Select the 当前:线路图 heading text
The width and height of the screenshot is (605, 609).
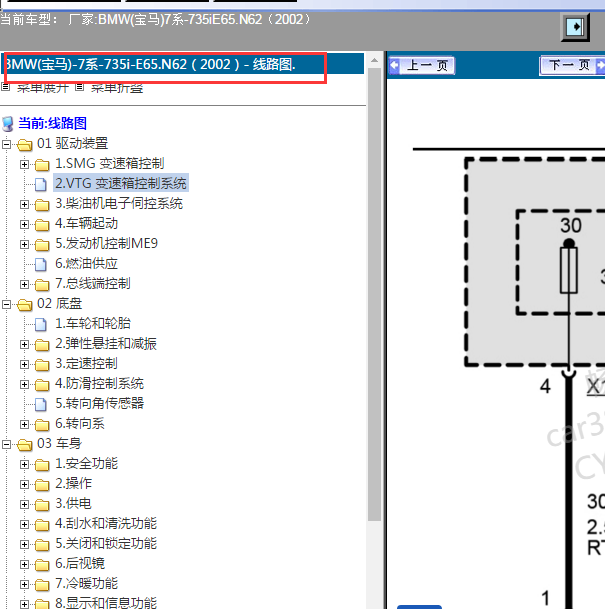[52, 124]
